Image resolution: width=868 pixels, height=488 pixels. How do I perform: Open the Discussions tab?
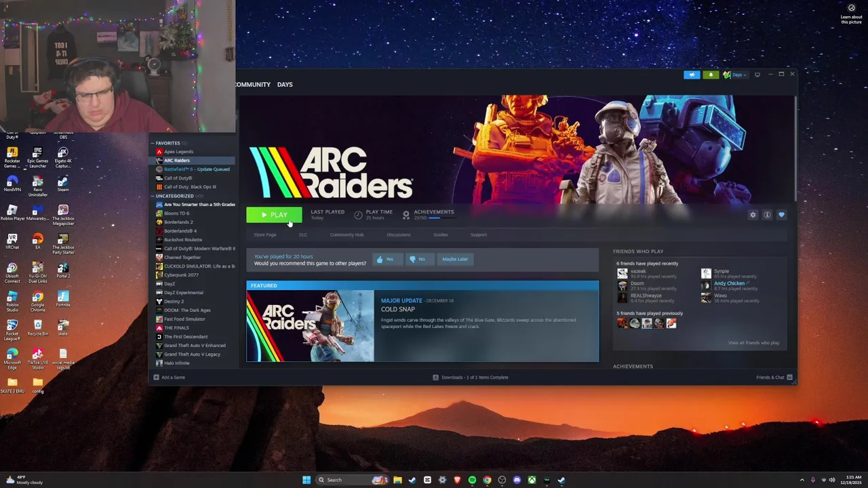pyautogui.click(x=399, y=235)
